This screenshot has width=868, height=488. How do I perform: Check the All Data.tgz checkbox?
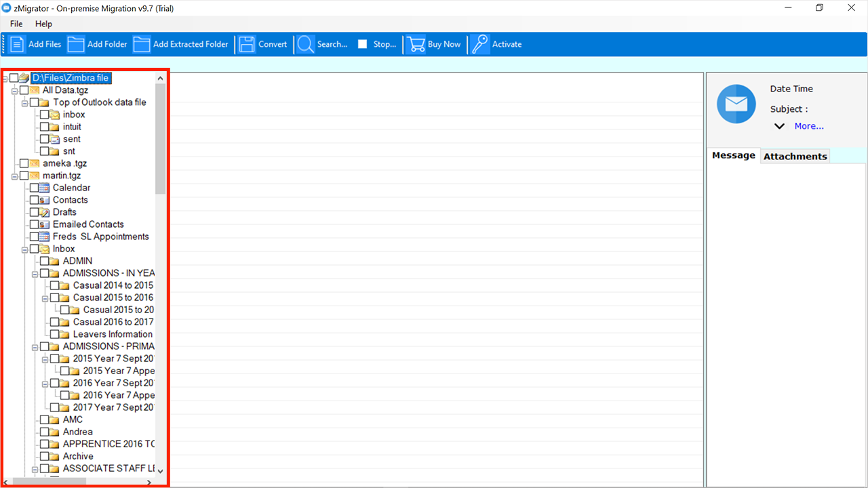pos(24,90)
